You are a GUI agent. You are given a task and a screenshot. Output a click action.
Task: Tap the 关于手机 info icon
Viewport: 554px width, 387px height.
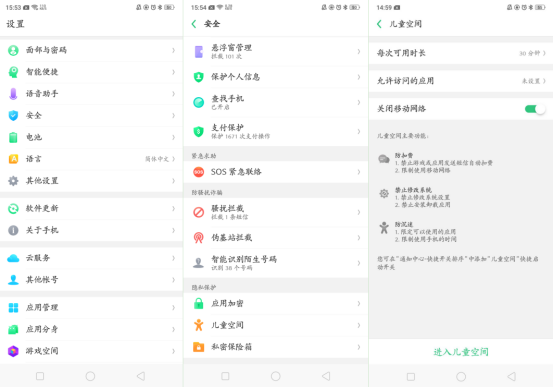pyautogui.click(x=13, y=230)
